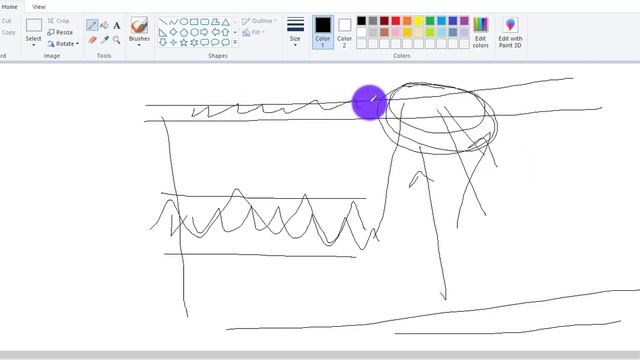Choose the Rounded rectangular callout shape
This screenshot has height=360, width=640.
[x=204, y=42]
